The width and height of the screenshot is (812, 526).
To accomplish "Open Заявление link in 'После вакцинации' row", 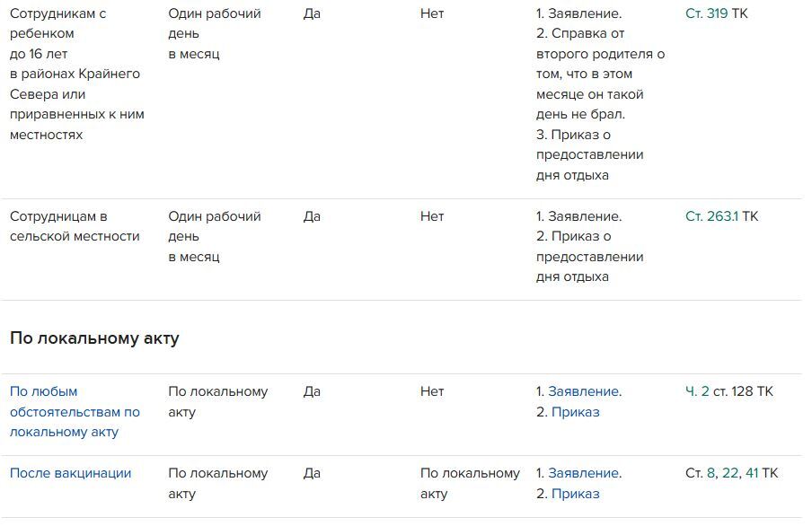I will click(x=584, y=473).
